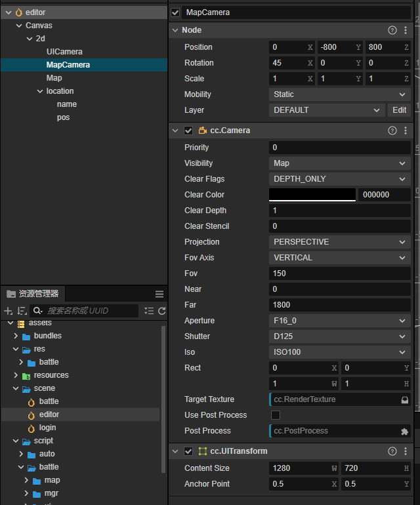Disable the cc.Camera component checkbox
Viewport: 420px width, 505px height.
(188, 131)
